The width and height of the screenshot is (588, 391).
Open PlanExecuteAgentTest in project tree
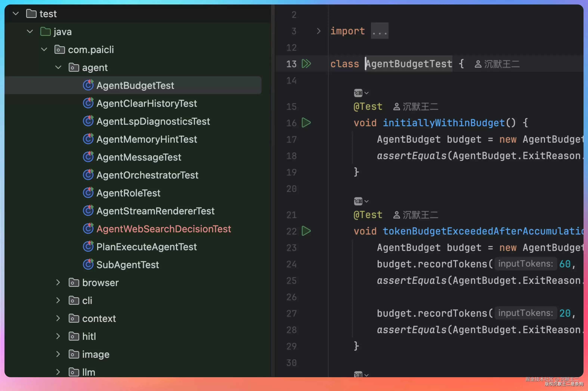[x=147, y=247]
